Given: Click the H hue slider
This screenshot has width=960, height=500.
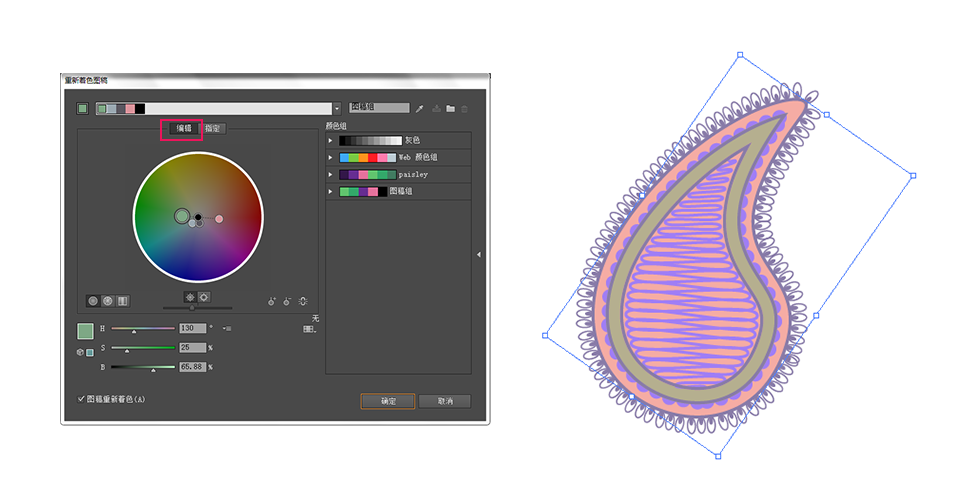Looking at the screenshot, I should pos(143,329).
